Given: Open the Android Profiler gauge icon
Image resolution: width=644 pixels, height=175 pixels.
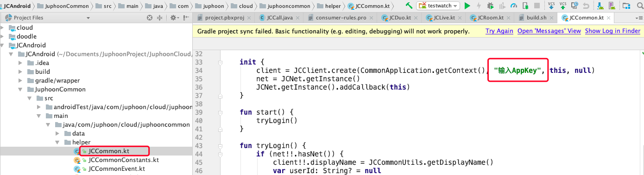Looking at the screenshot, I should [x=514, y=6].
